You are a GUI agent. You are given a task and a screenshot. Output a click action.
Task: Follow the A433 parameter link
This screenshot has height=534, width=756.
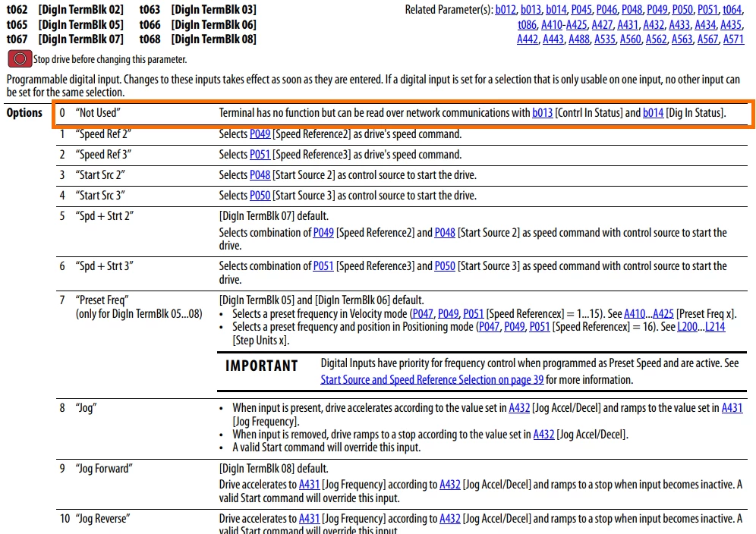(679, 24)
